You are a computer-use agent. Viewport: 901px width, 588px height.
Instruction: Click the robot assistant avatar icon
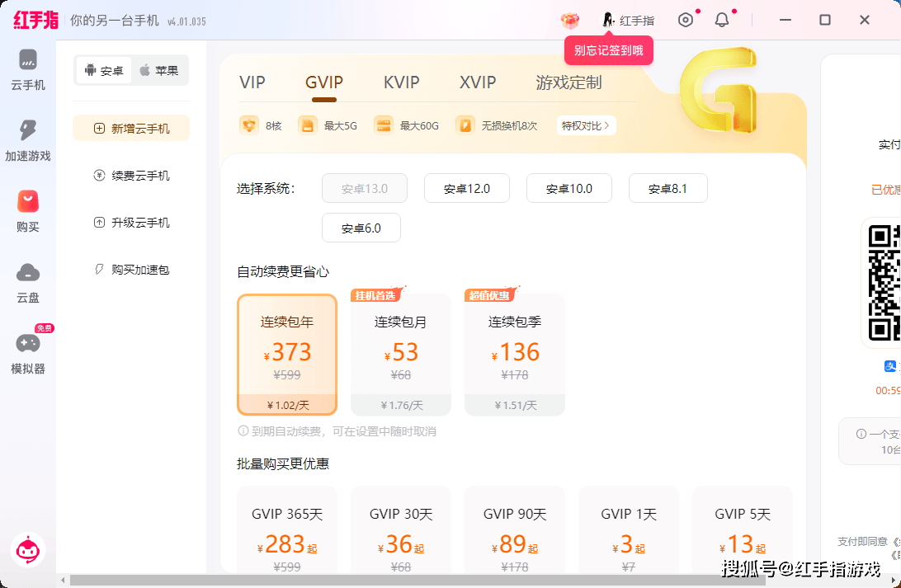[x=27, y=551]
